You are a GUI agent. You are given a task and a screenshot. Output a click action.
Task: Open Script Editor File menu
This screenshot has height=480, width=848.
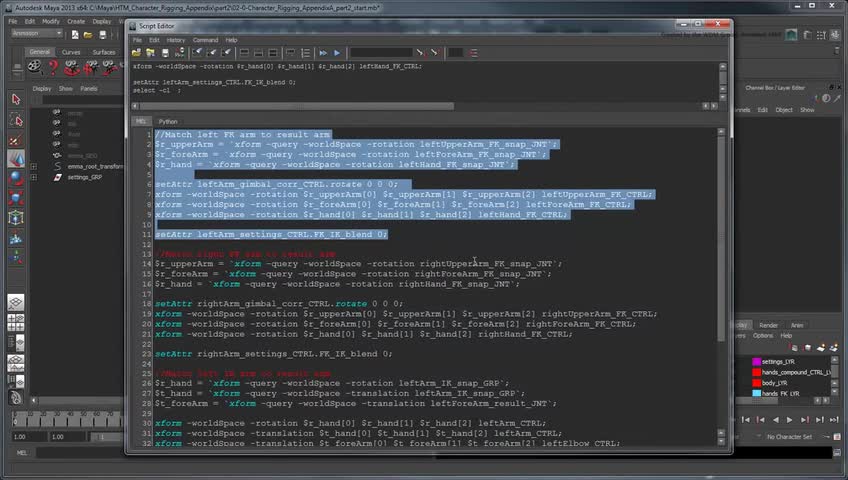(x=137, y=40)
